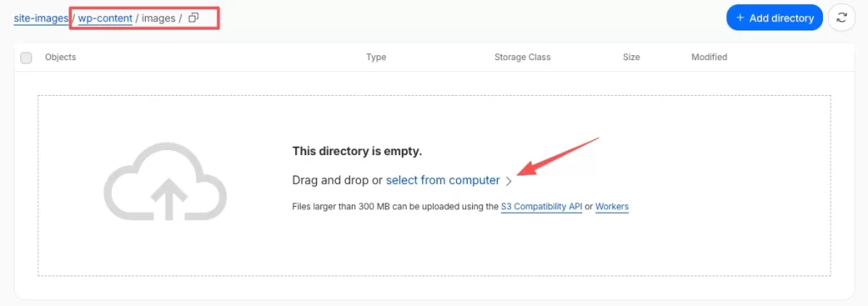868x306 pixels.
Task: Sort by the Objects column header
Action: 60,57
